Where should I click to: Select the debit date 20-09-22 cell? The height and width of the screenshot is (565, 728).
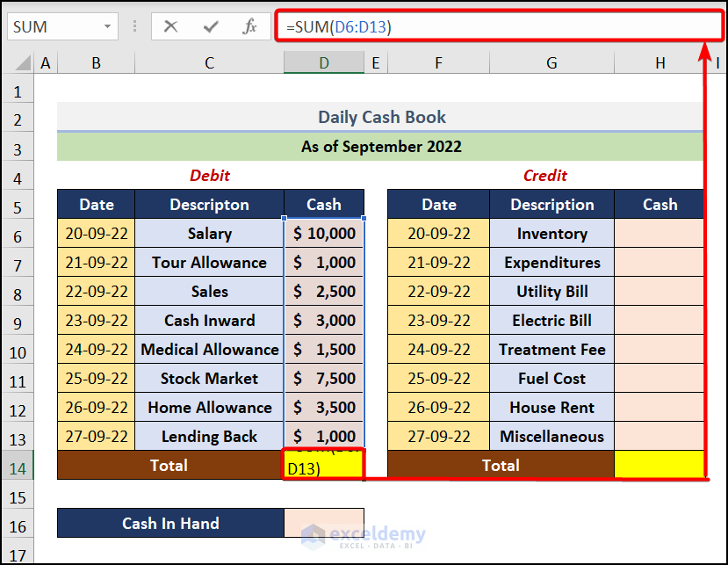96,233
